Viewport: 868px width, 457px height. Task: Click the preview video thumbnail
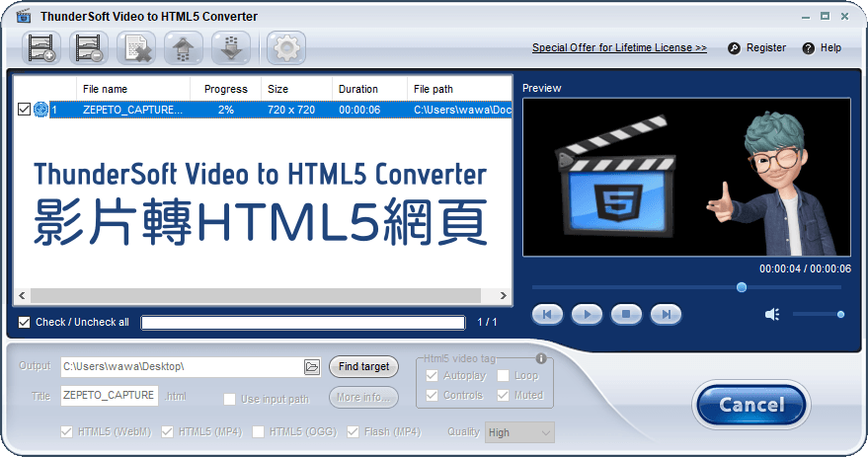click(686, 177)
